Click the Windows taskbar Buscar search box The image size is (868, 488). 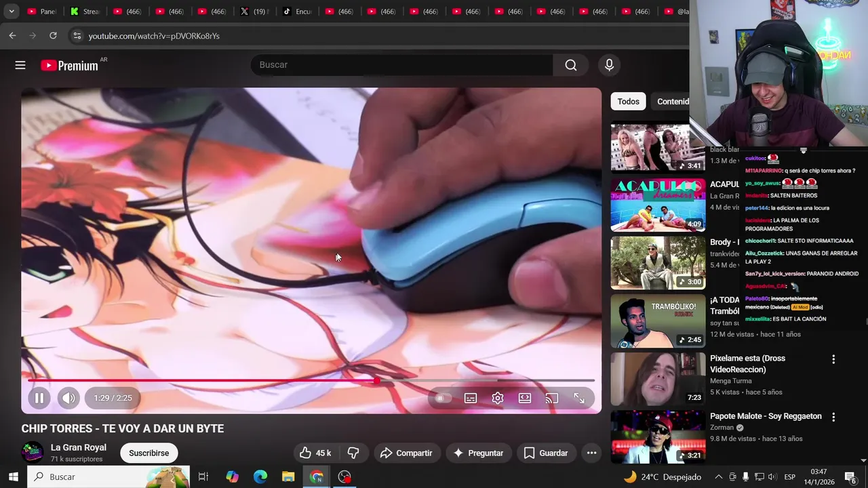(108, 476)
